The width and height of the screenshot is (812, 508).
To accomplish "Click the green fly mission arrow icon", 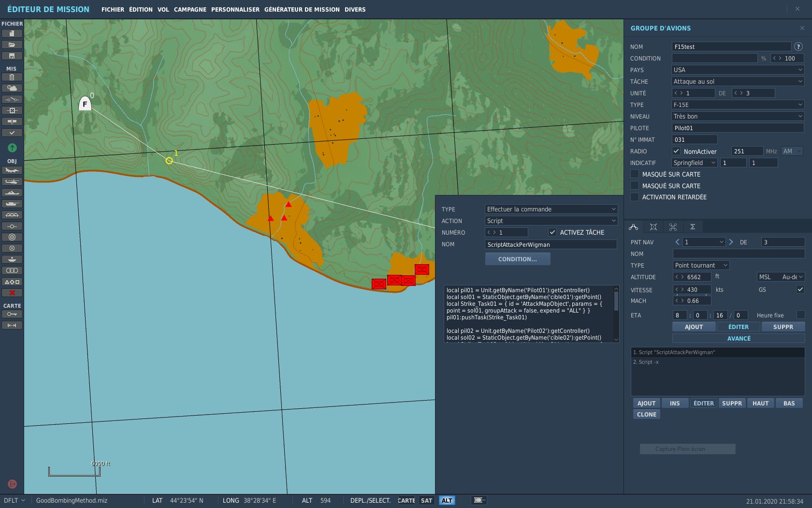I will pos(12,148).
